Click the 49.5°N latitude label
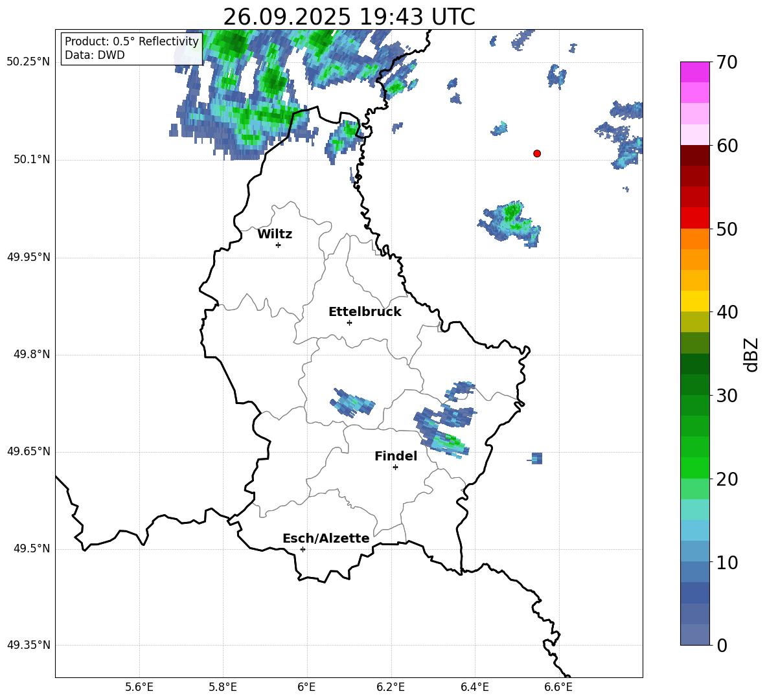767x700 pixels. (x=32, y=548)
